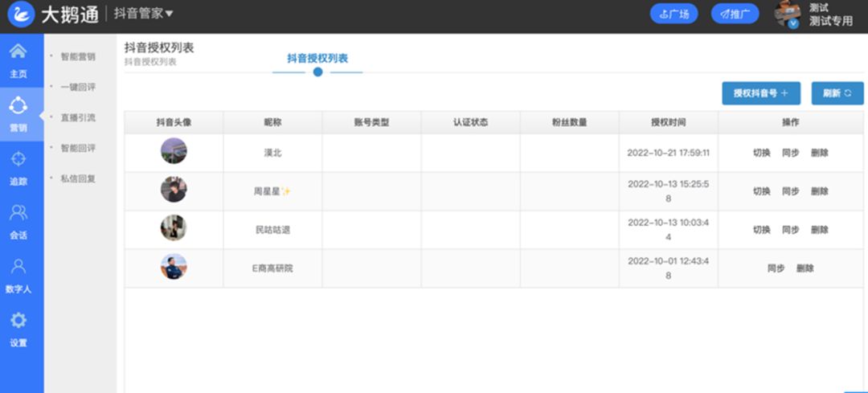Click the 推广 button in top bar

pyautogui.click(x=735, y=14)
